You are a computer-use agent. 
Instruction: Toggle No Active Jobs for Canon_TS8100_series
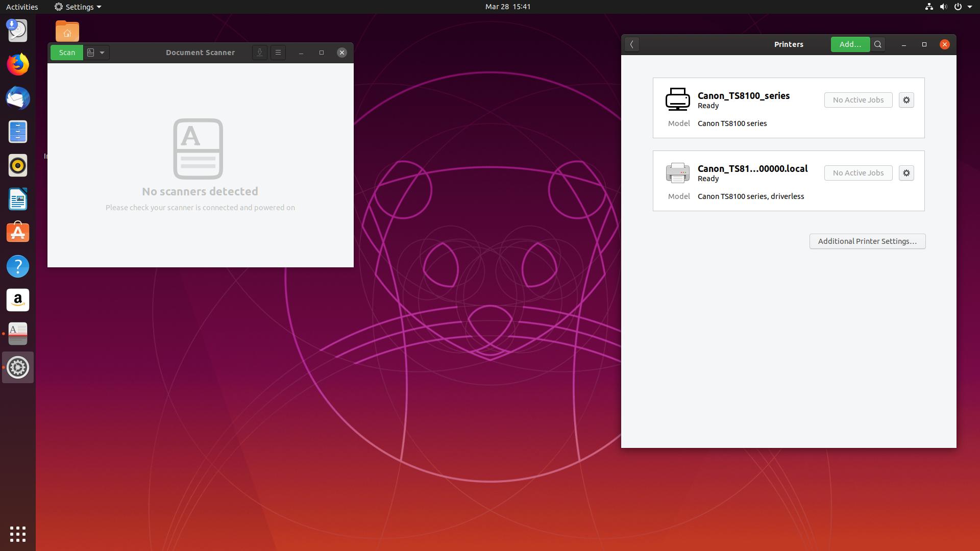click(857, 99)
